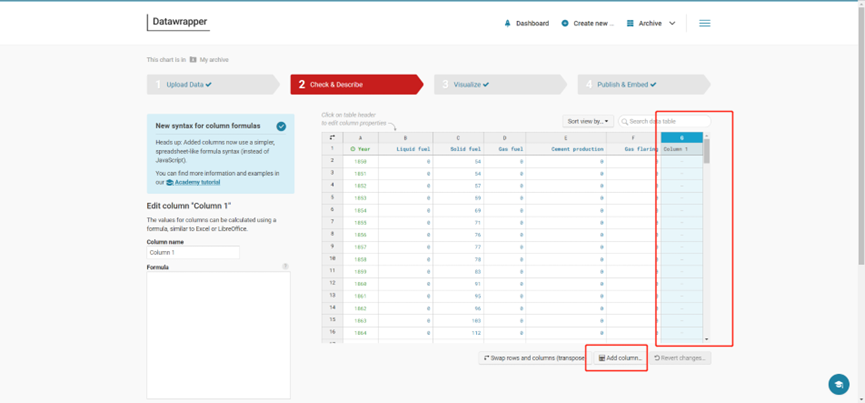Open the Academy tutorial link

(x=197, y=182)
